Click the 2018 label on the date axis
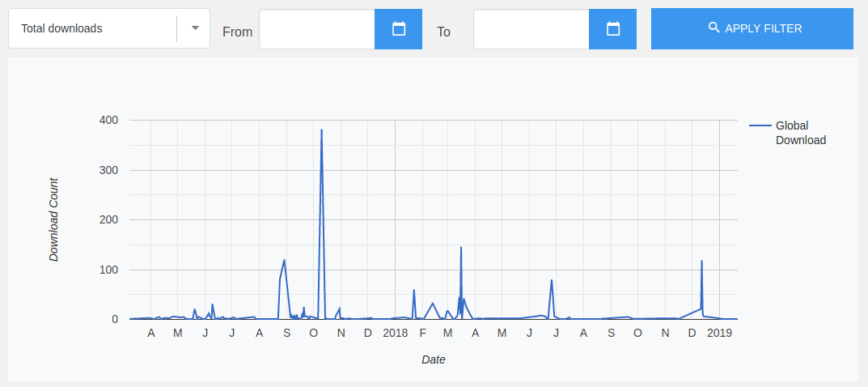Screen dimensions: 868x387 [396, 334]
